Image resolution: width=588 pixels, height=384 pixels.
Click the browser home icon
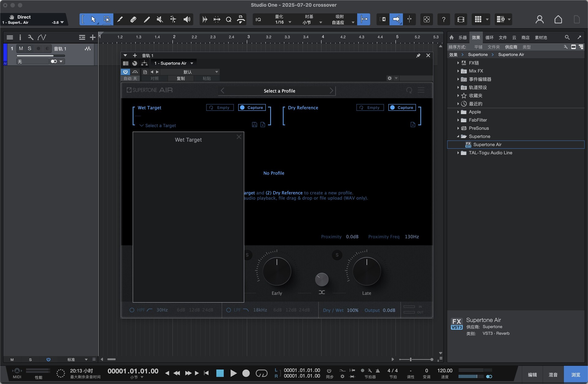coord(451,37)
